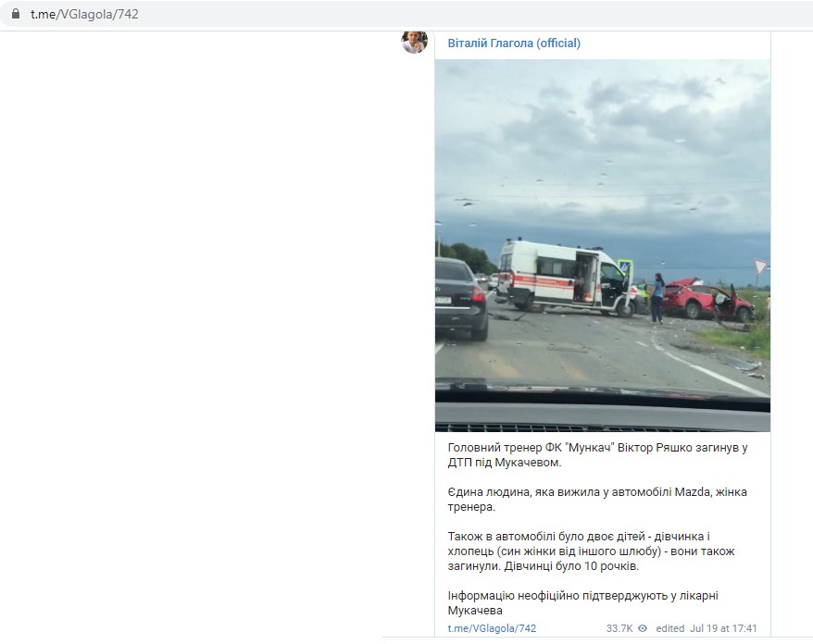Click the dark sedan in the photo
Screen dimensions: 813x644
pyautogui.click(x=460, y=299)
